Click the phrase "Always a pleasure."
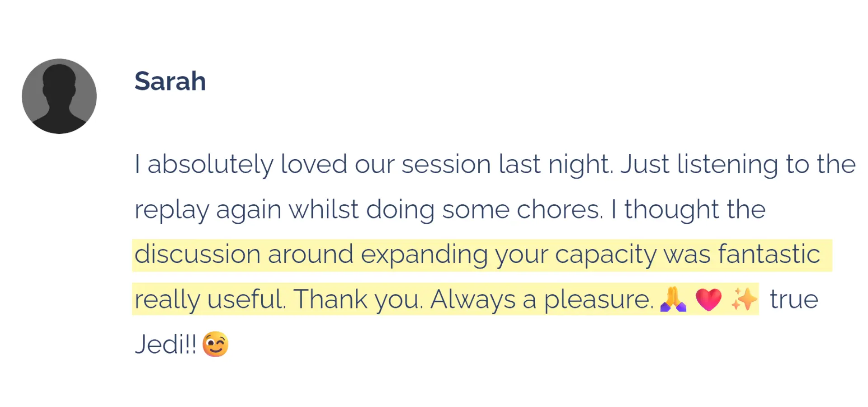 [x=542, y=299]
